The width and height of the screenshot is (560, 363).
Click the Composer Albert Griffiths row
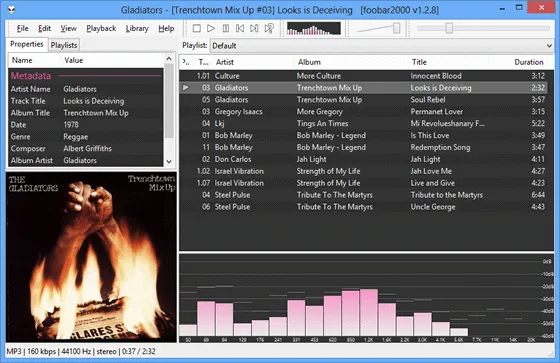click(x=86, y=149)
